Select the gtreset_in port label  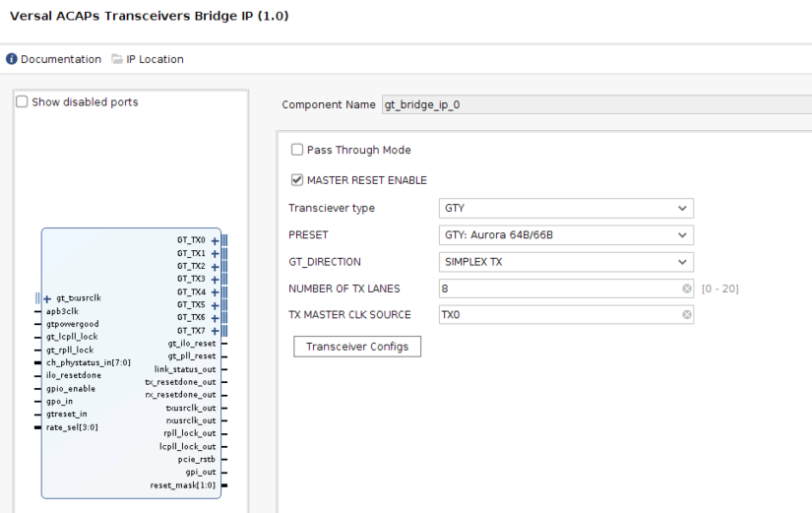pos(67,415)
